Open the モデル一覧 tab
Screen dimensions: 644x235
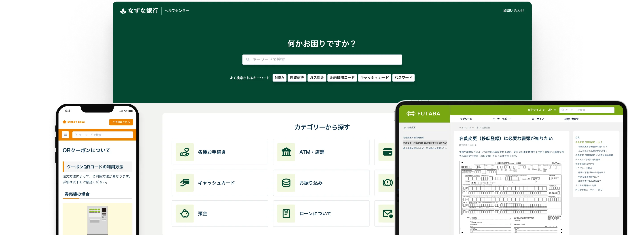tap(466, 119)
